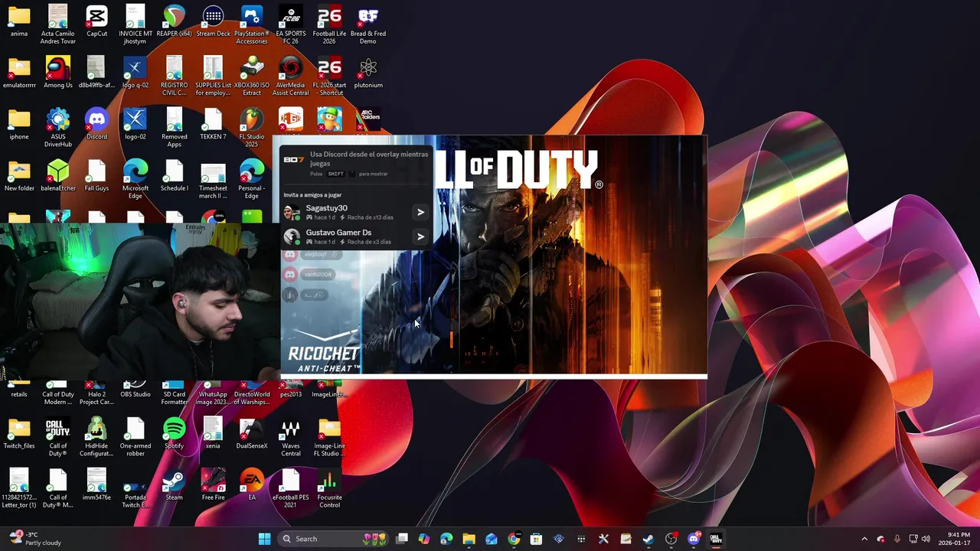Launch EA SPORTS FC 26 shortcut
Viewport: 980px width, 551px height.
pos(291,24)
